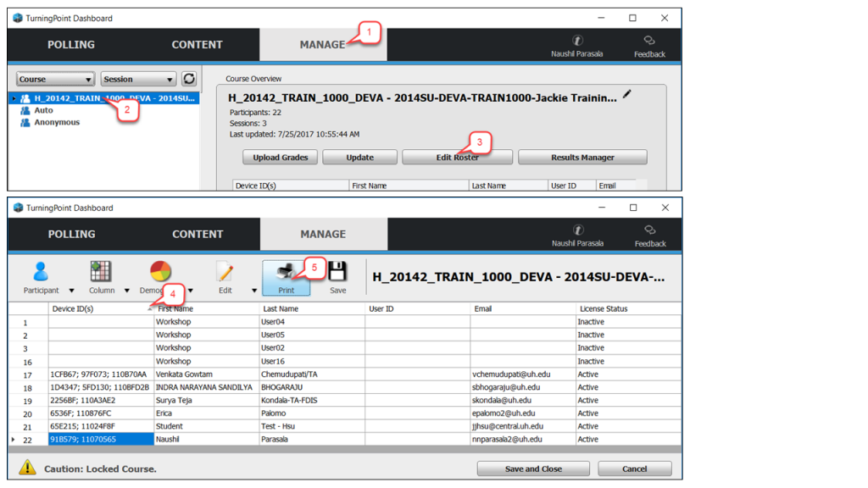Click the Edit Roster button
Screen dimensions: 868x488
click(456, 157)
